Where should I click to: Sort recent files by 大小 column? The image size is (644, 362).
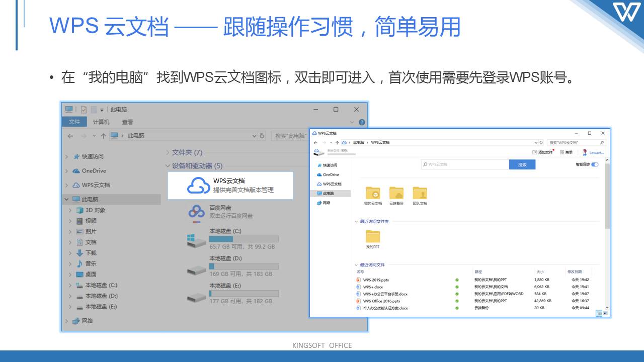(540, 271)
